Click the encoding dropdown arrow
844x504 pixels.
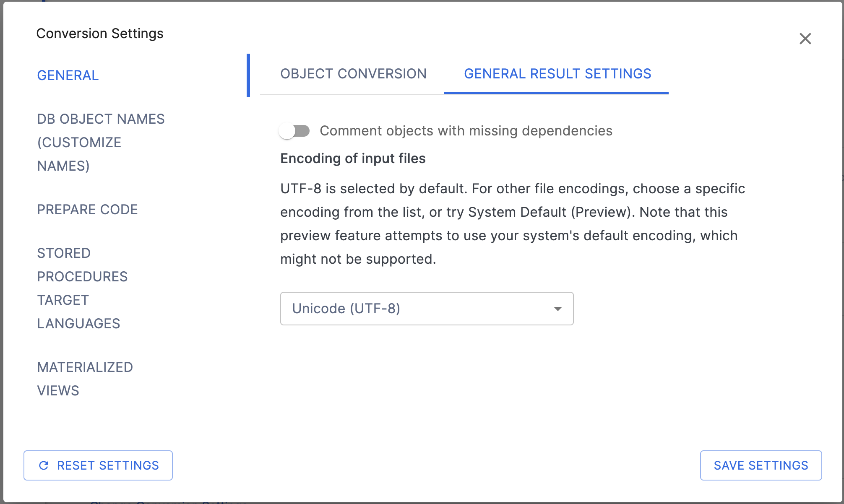[x=557, y=309]
